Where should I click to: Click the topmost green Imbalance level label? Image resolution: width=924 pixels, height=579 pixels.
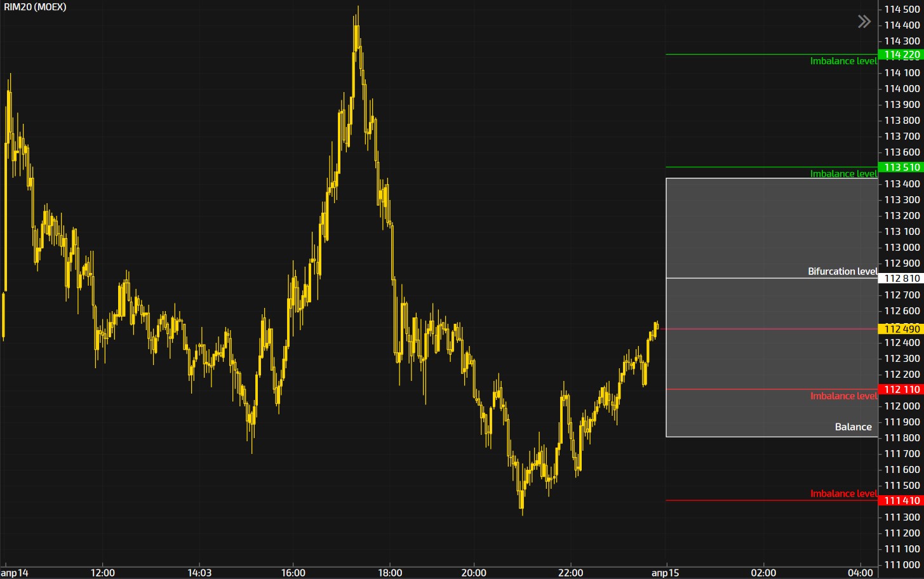pos(843,62)
